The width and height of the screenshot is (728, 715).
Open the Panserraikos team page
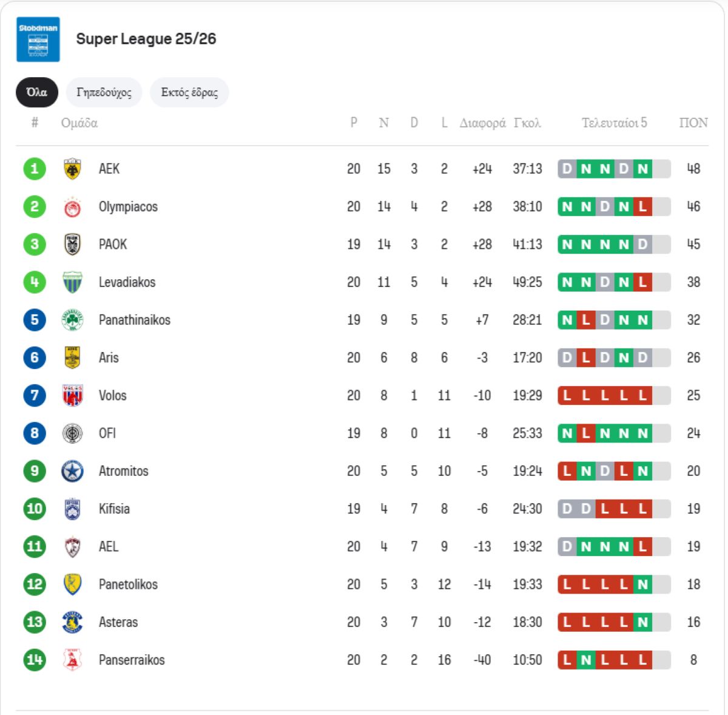[x=132, y=660]
